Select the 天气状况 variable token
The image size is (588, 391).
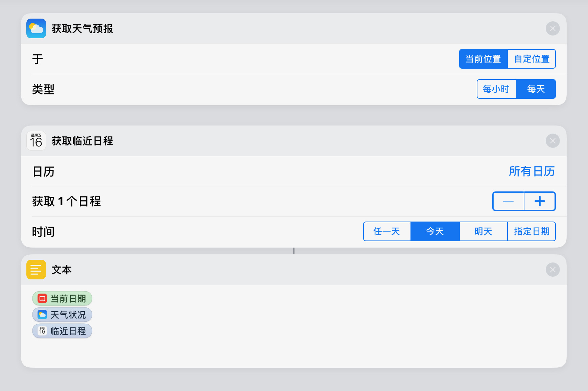(x=62, y=315)
